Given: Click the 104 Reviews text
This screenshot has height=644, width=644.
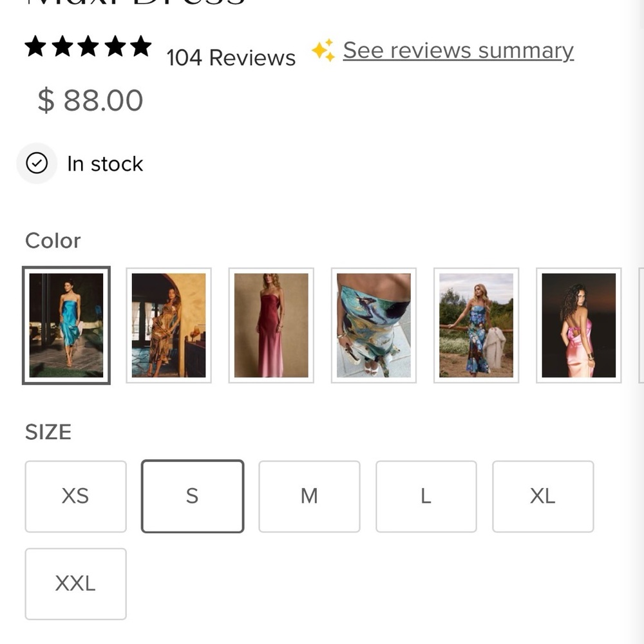Looking at the screenshot, I should 231,58.
